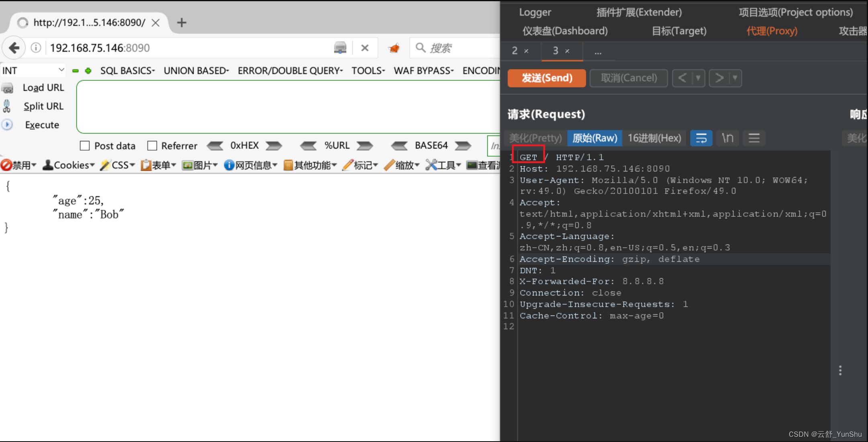The height and width of the screenshot is (442, 868).
Task: Open the 缩放 (Resize) menu
Action: pos(402,165)
